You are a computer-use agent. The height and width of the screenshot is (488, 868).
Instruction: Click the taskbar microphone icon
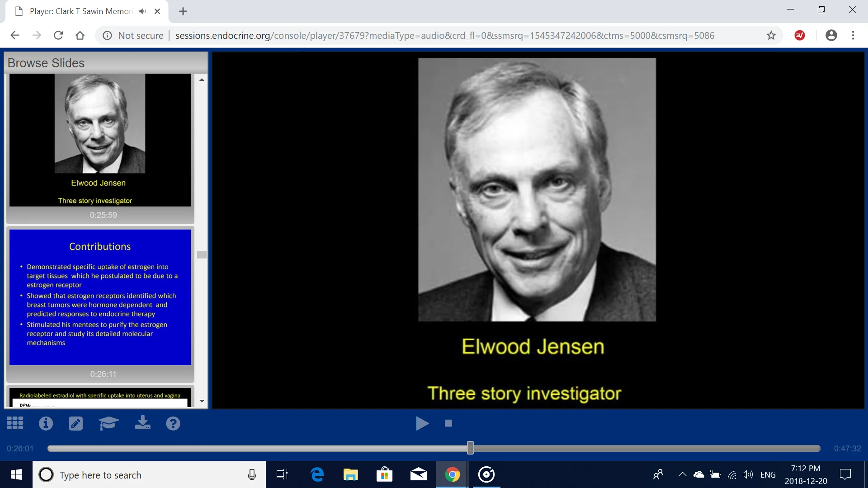point(252,474)
